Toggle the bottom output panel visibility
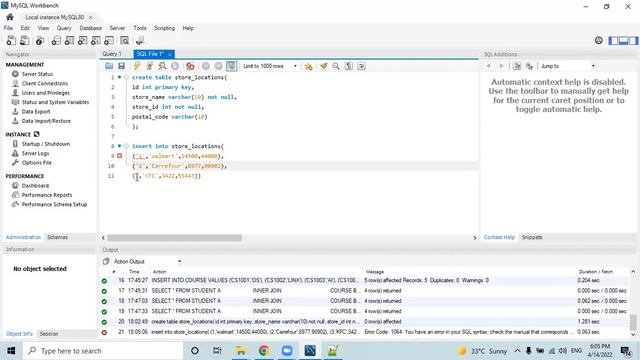This screenshot has width=640, height=360. click(623, 40)
